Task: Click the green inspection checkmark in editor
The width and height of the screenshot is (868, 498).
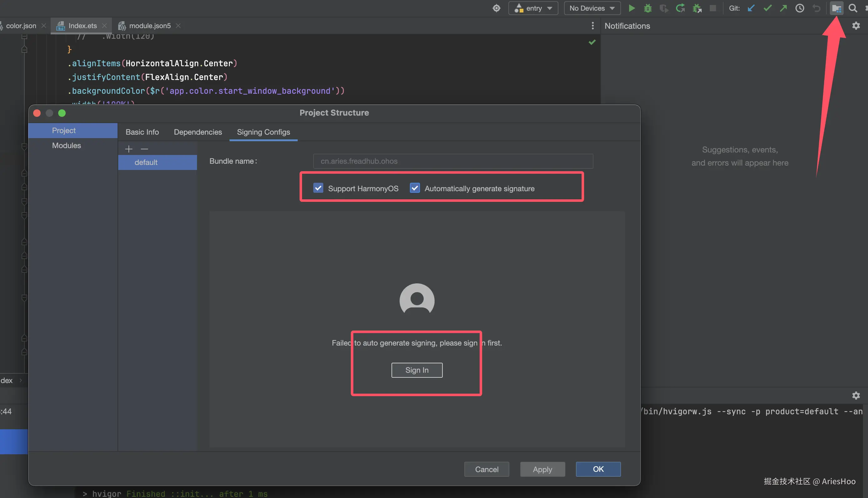Action: click(592, 42)
